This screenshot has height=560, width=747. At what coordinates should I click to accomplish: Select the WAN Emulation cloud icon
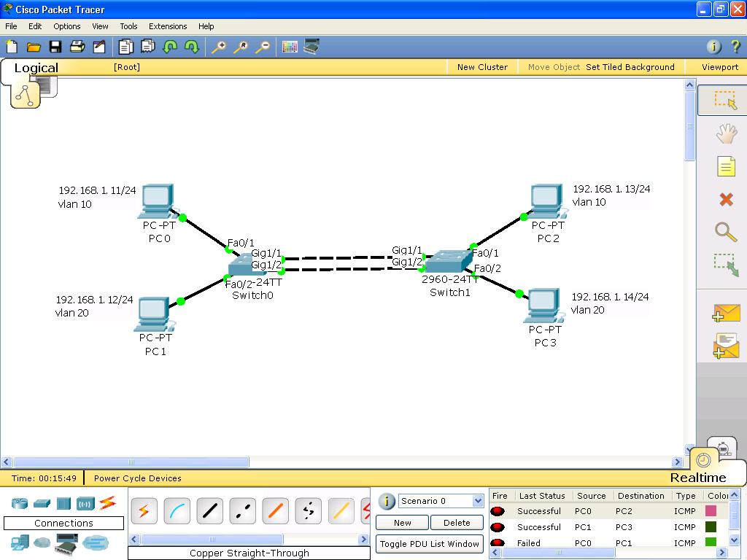point(42,542)
